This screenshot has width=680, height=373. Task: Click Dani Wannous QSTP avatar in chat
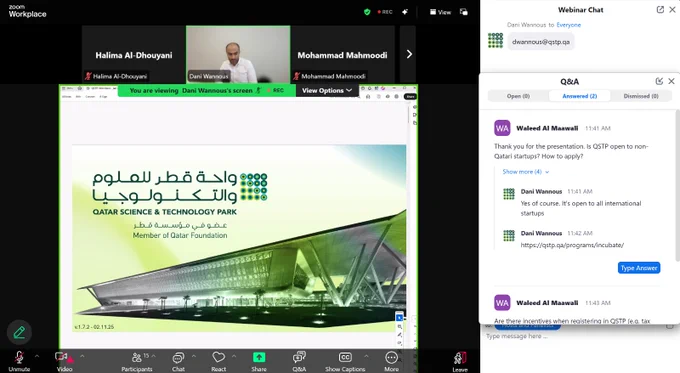coord(495,40)
